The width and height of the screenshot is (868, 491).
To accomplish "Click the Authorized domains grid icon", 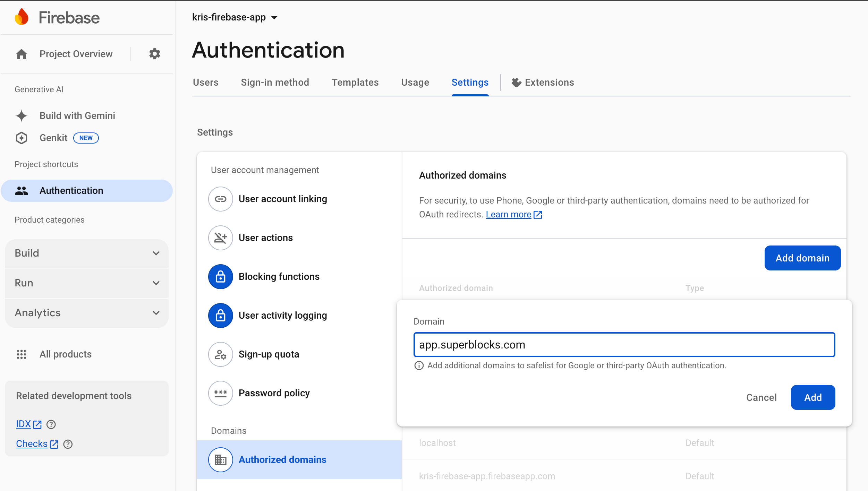I will click(x=220, y=459).
